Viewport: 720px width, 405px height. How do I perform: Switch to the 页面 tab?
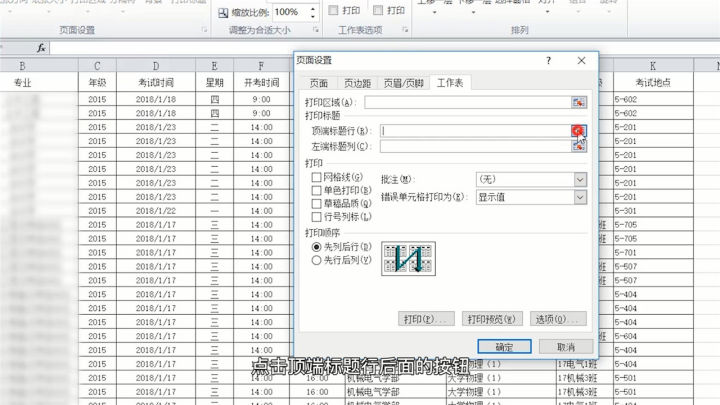[x=319, y=83]
